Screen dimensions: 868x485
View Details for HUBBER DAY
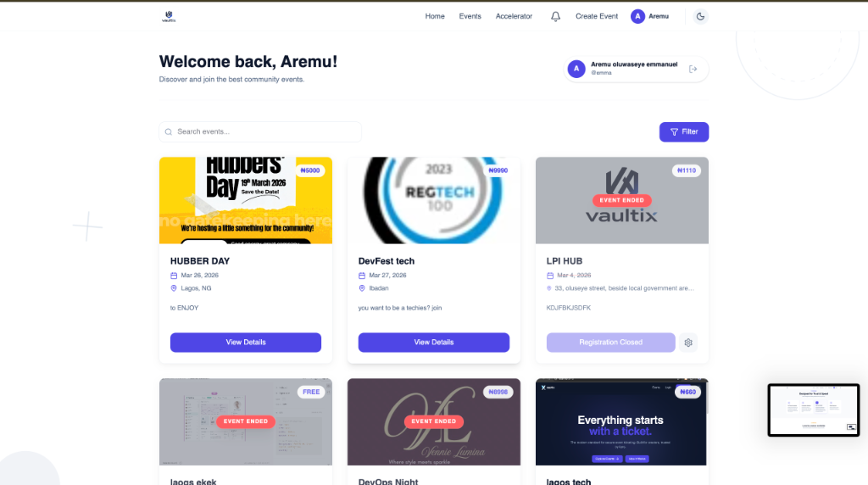[x=246, y=343]
